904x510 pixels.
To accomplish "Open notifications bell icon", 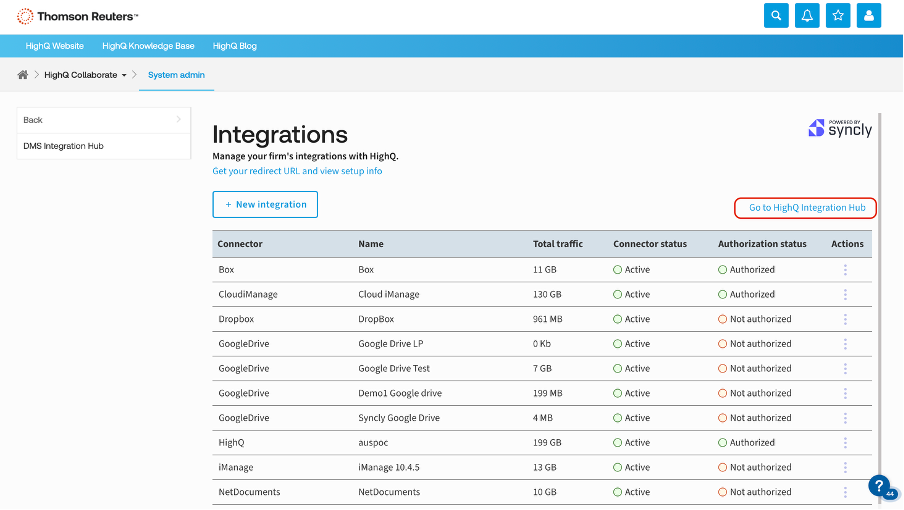I will [x=807, y=16].
